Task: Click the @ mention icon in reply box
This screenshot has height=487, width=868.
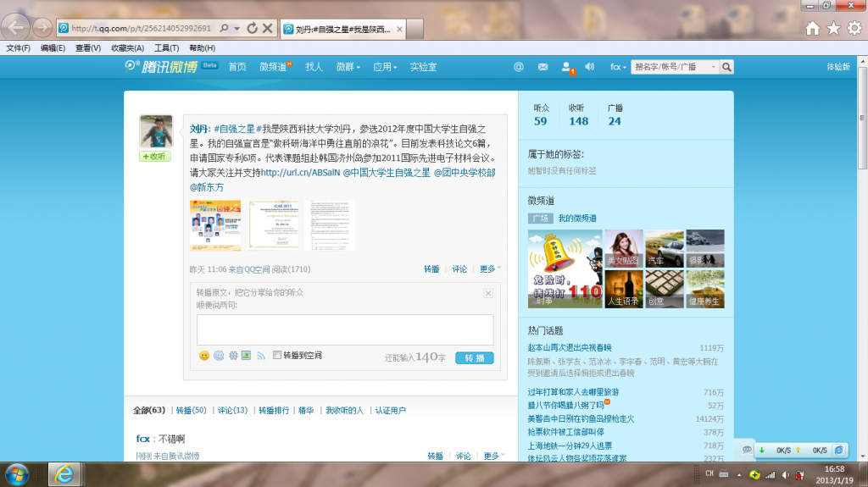Action: click(219, 355)
